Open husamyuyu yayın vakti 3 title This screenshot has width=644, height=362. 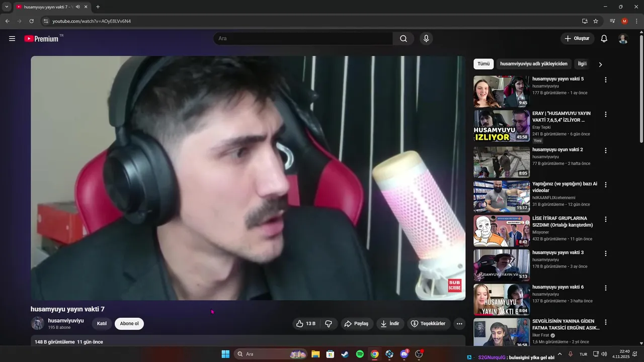click(x=558, y=252)
